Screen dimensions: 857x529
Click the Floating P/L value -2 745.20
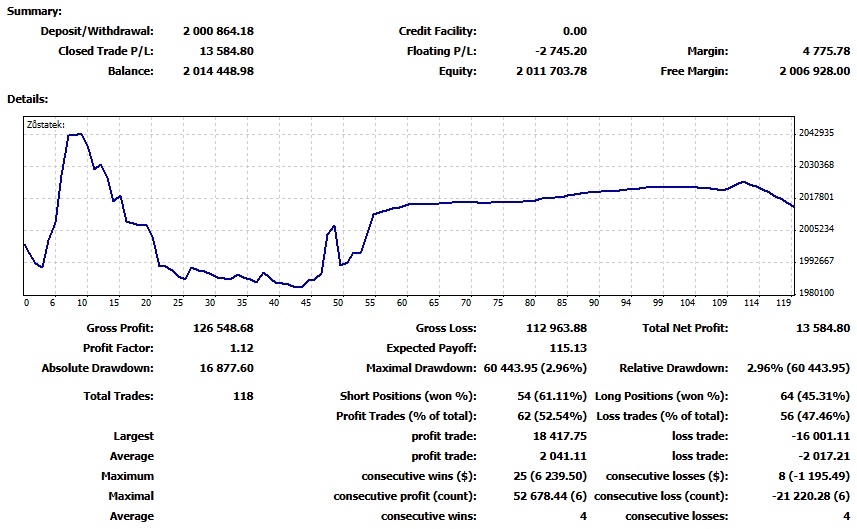(561, 51)
